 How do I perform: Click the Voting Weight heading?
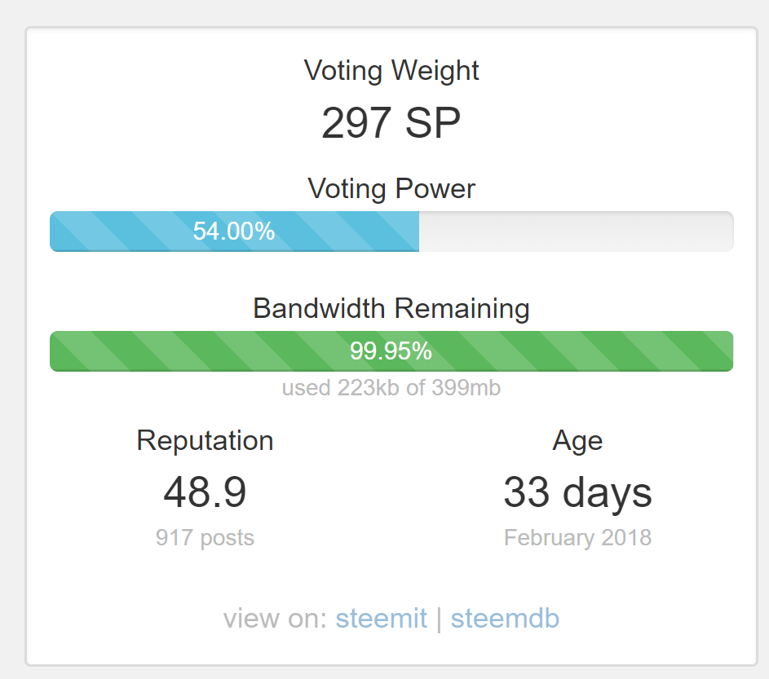(x=391, y=71)
